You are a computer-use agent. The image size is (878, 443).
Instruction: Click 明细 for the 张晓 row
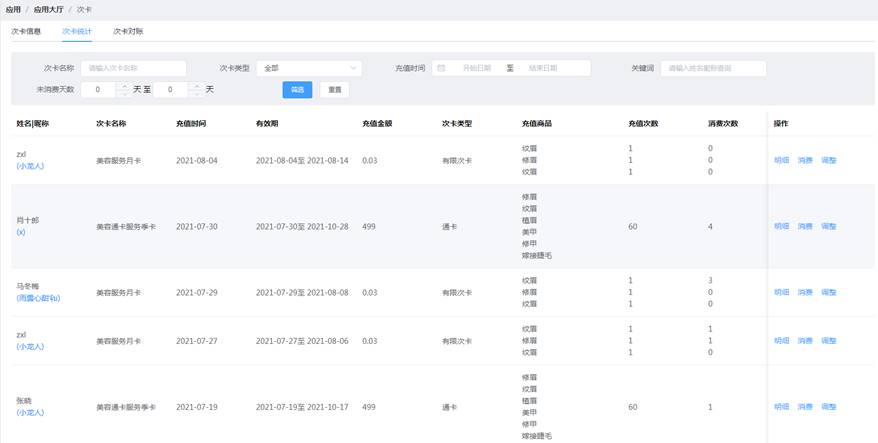click(x=781, y=407)
